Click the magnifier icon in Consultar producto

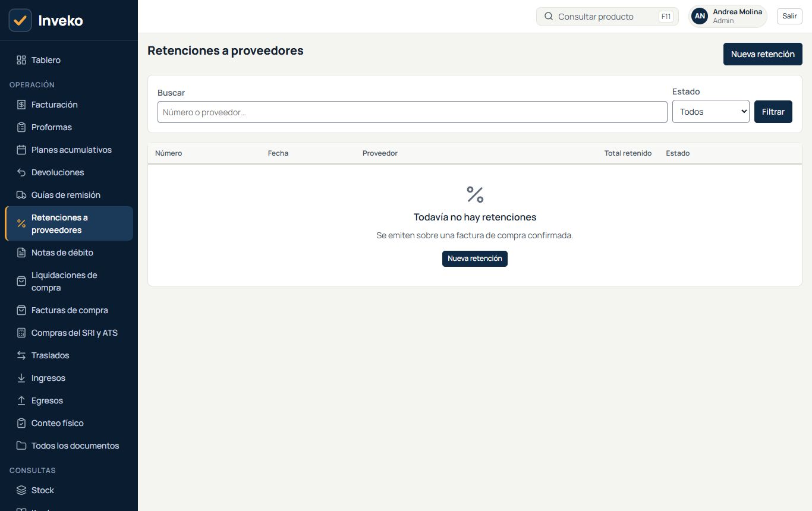tap(549, 17)
